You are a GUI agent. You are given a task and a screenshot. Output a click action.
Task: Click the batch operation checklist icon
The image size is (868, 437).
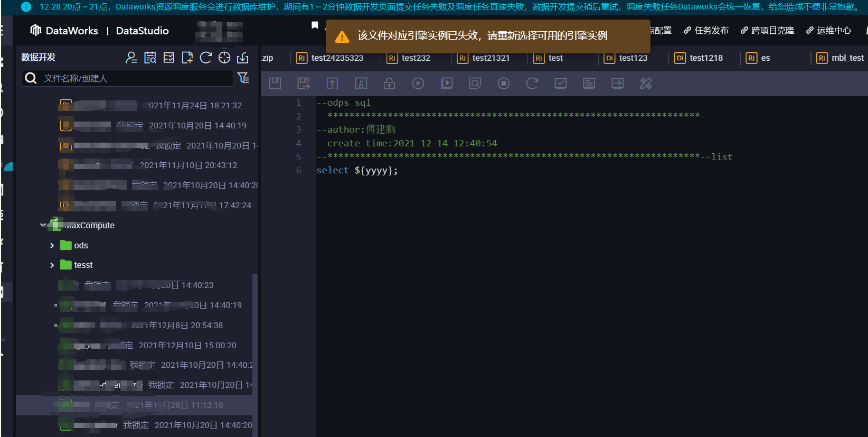pos(169,58)
